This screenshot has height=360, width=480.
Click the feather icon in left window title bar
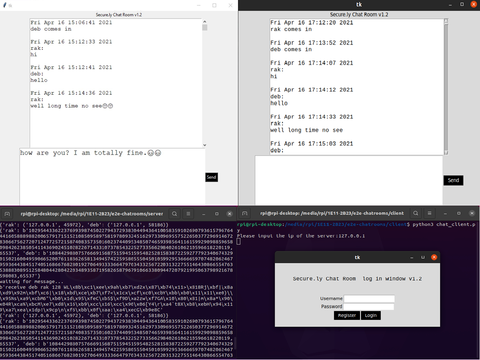pyautogui.click(x=5, y=5)
